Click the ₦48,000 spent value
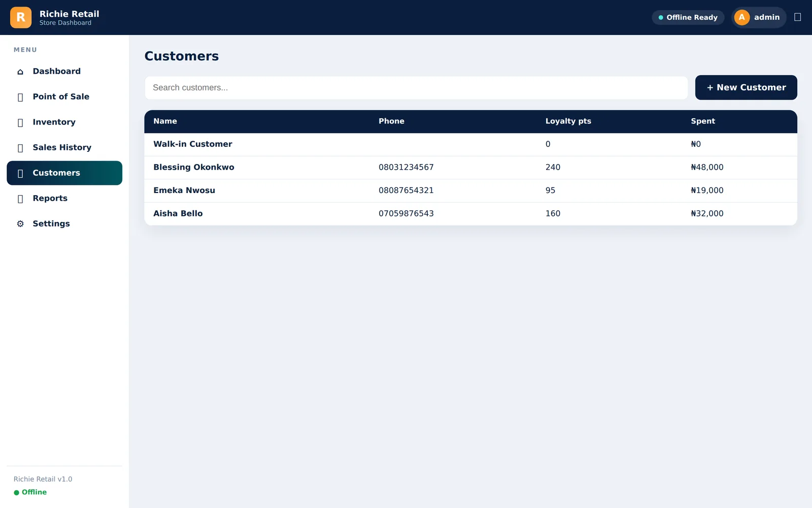The width and height of the screenshot is (812, 508). 707,167
